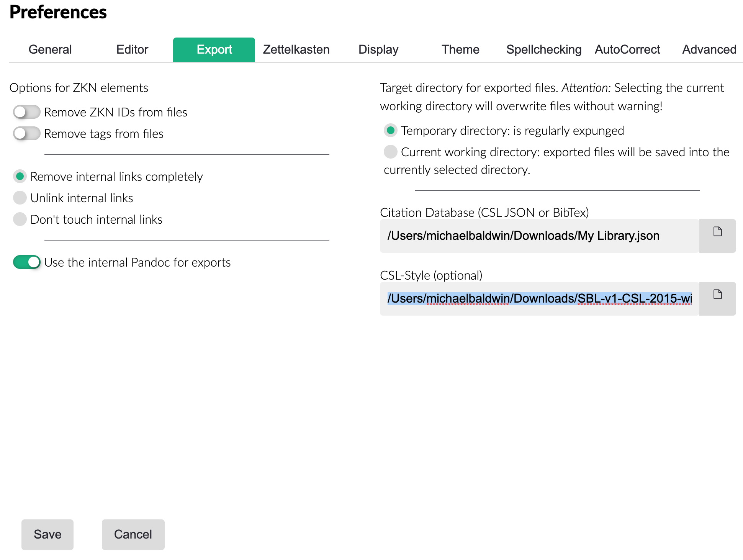This screenshot has height=560, width=743.
Task: Choose Temporary directory radio option
Action: pyautogui.click(x=390, y=131)
